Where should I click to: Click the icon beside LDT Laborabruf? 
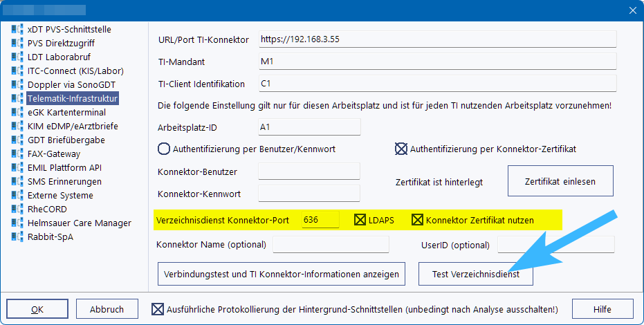(17, 57)
